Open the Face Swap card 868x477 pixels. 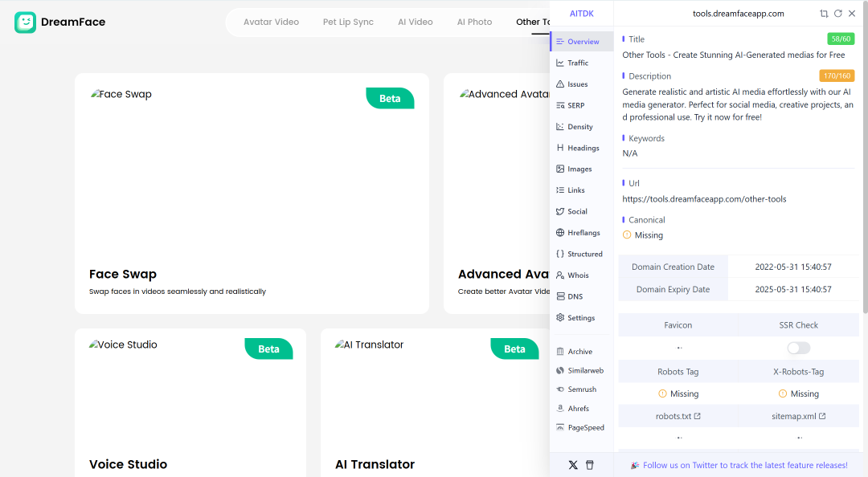252,194
